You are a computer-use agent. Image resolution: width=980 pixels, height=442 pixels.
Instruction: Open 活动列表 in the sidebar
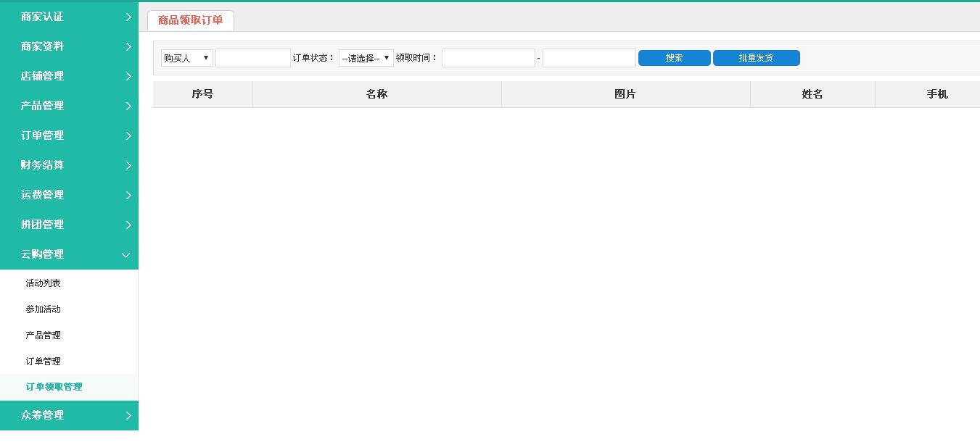pos(44,283)
